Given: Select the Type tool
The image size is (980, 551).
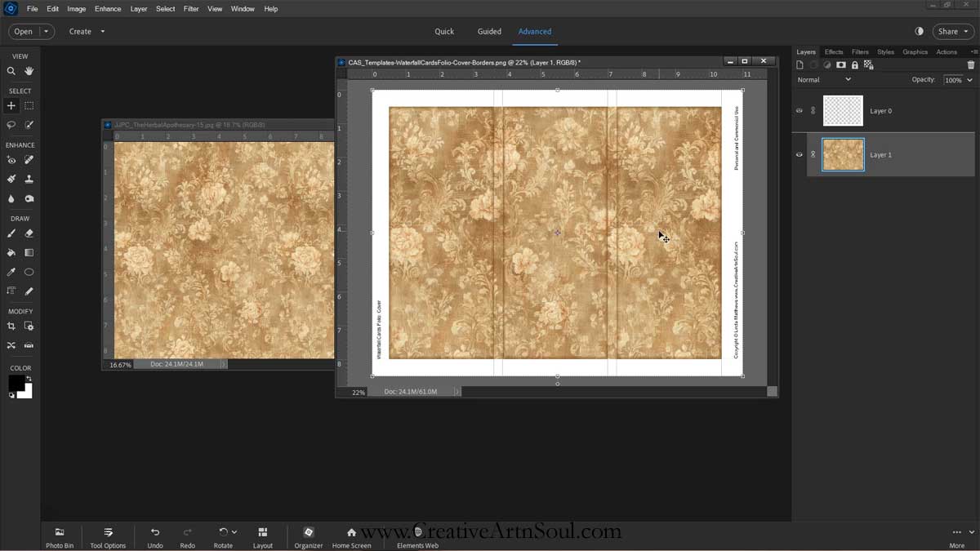Looking at the screenshot, I should pos(11,291).
